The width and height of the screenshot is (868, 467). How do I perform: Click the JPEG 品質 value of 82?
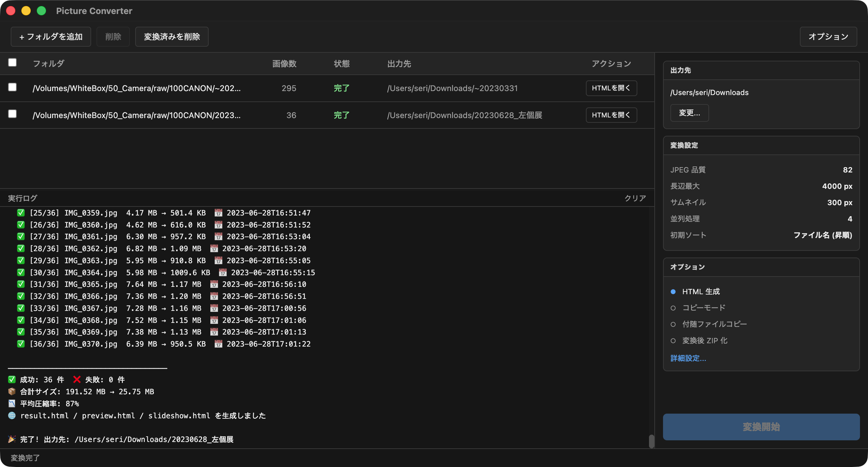(x=848, y=169)
